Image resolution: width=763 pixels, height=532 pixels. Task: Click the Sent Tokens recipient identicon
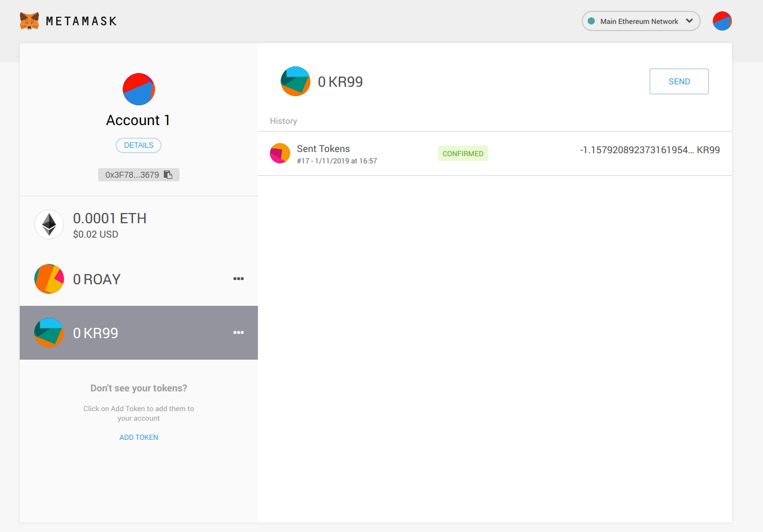pos(280,154)
